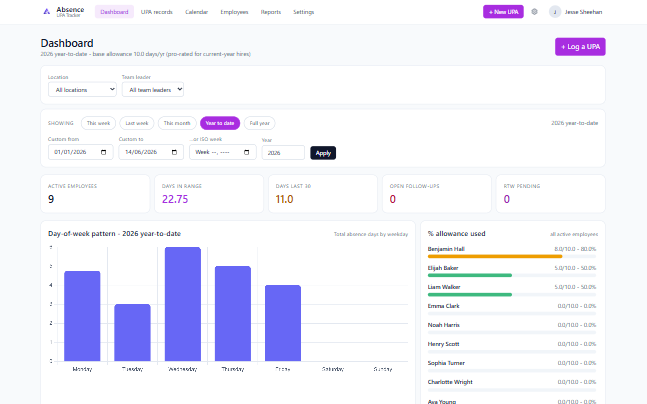Click the Open Follow-ups card

click(x=437, y=194)
